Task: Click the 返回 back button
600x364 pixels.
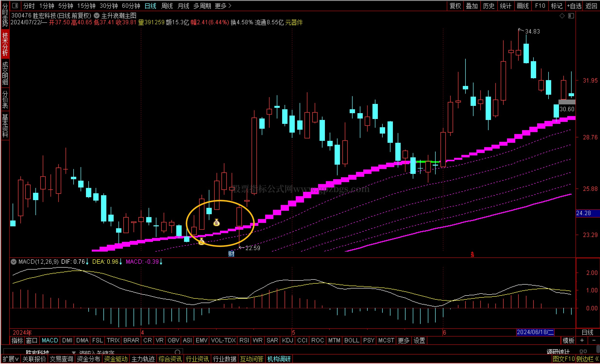Action: (x=591, y=6)
